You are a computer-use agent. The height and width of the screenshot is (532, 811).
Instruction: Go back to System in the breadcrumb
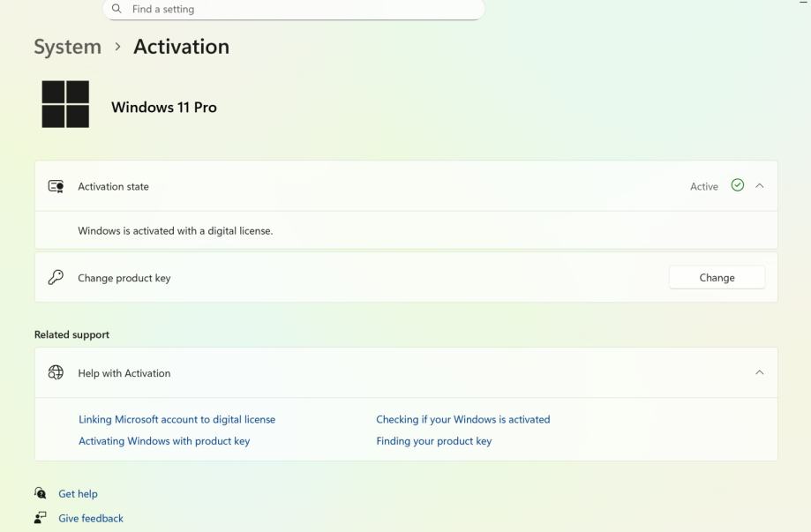67,48
